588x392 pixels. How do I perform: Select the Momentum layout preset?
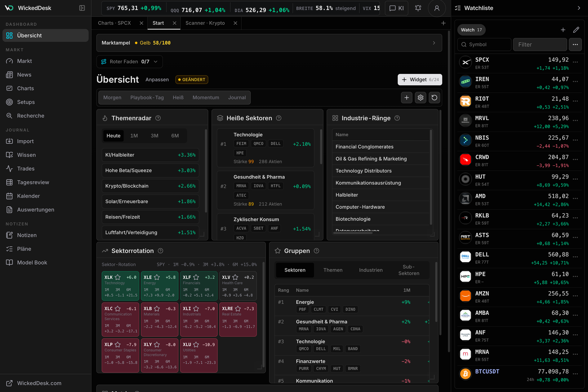pyautogui.click(x=206, y=98)
